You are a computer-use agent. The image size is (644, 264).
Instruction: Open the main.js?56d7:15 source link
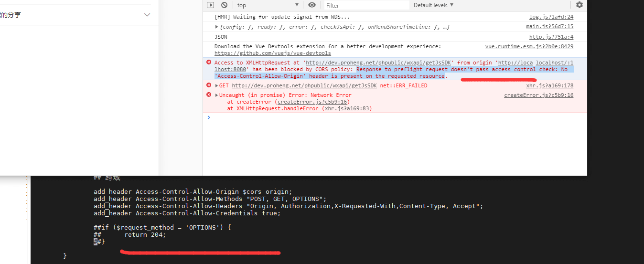(549, 27)
